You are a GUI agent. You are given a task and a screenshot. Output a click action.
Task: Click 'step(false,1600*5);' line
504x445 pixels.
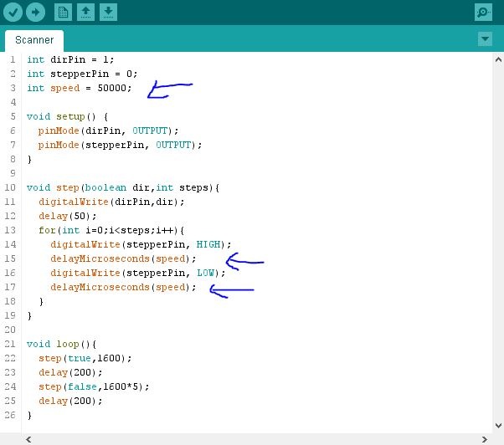point(94,386)
